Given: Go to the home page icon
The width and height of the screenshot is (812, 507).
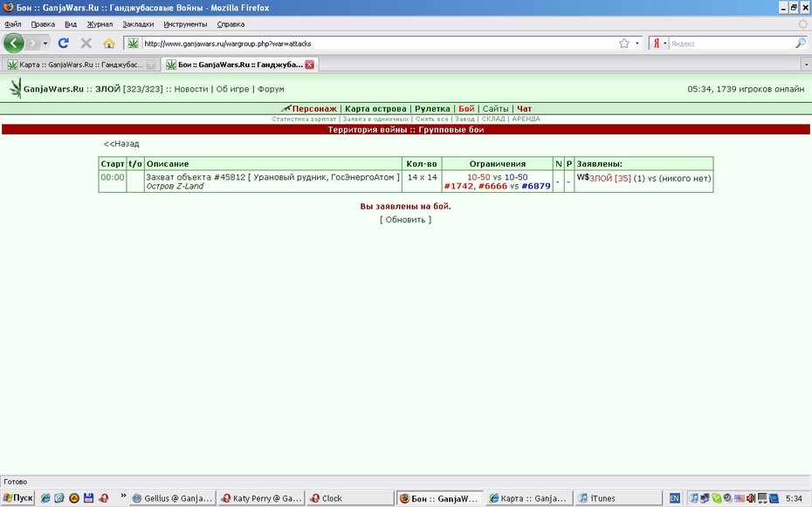Looking at the screenshot, I should pyautogui.click(x=109, y=44).
